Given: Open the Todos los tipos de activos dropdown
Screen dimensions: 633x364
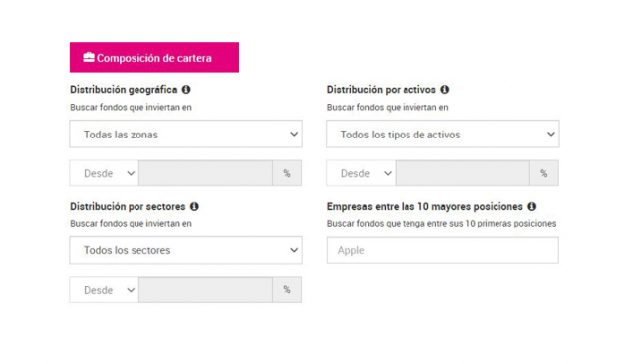Looking at the screenshot, I should 443,134.
